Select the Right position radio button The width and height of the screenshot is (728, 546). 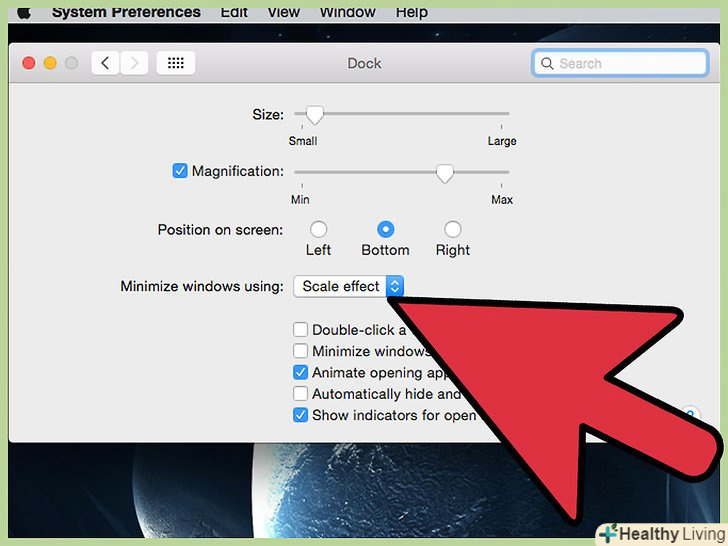tap(452, 229)
